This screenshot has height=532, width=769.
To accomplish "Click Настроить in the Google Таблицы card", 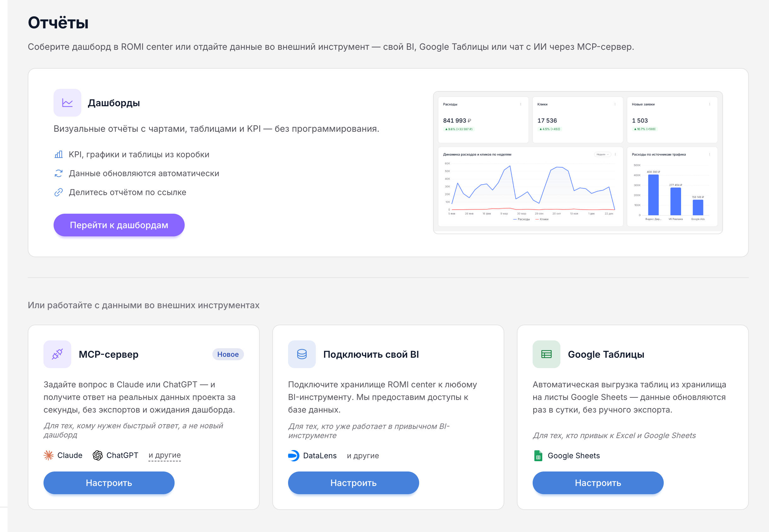I will (x=598, y=483).
